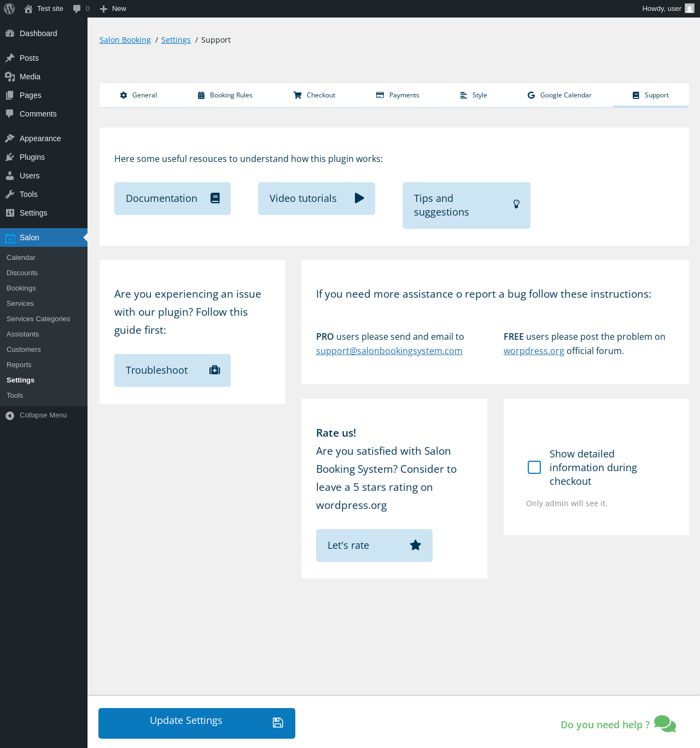The height and width of the screenshot is (748, 700).
Task: Follow the Settings breadcrumb link
Action: point(176,40)
